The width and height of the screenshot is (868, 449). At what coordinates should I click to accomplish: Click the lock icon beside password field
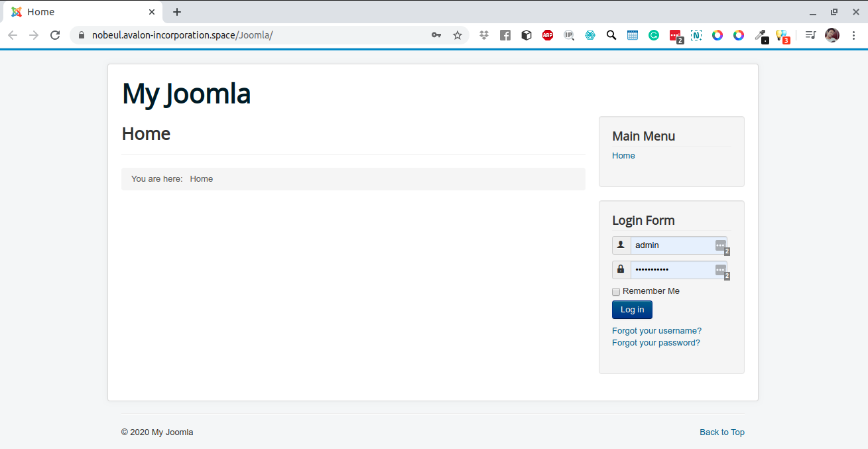(621, 270)
